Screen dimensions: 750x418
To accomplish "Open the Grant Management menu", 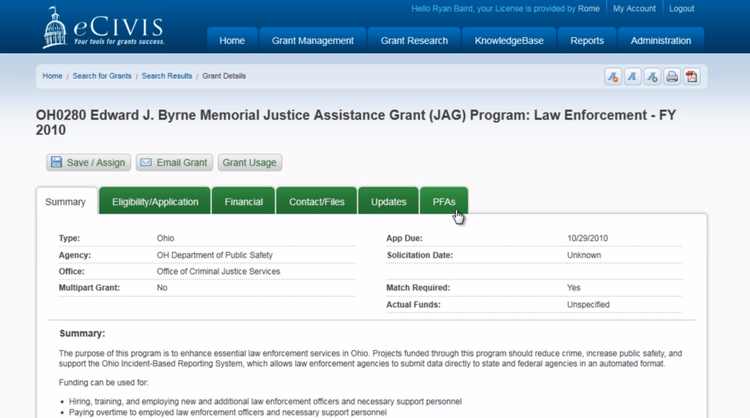I will click(x=313, y=41).
